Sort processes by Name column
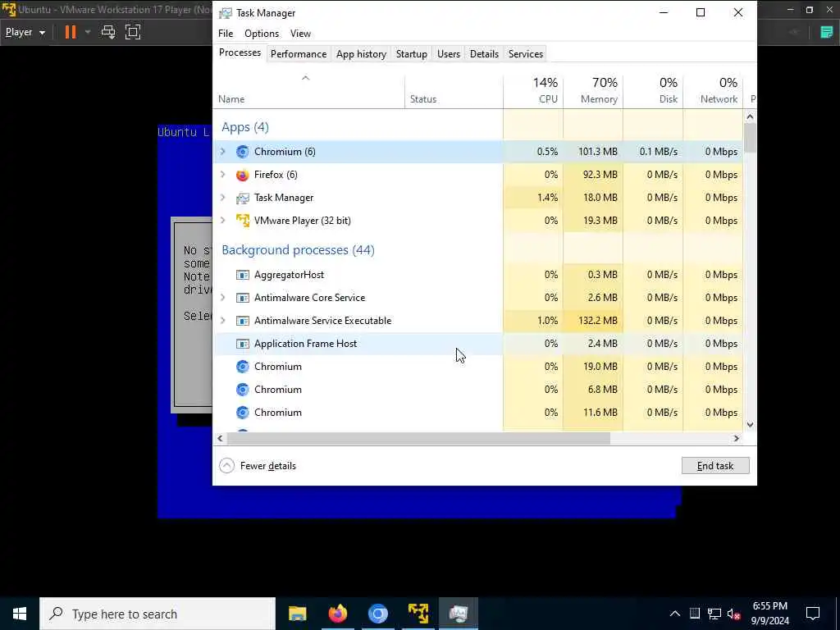 pos(308,90)
